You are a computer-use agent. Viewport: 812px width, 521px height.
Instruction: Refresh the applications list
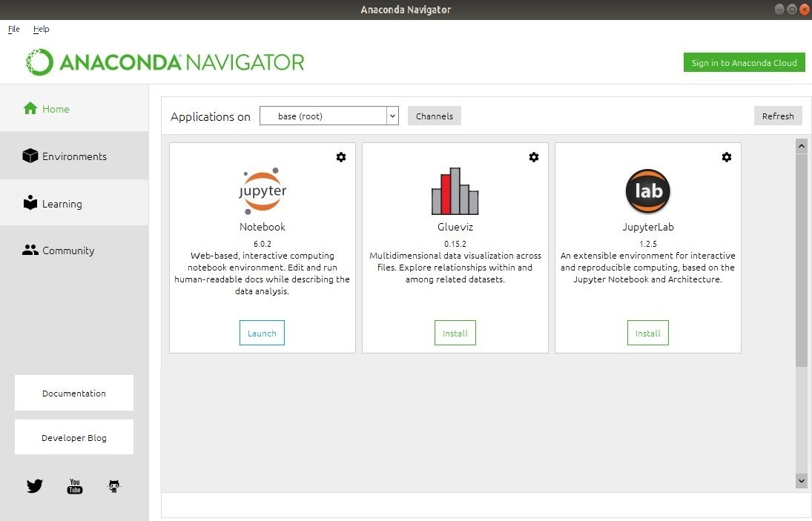point(778,116)
